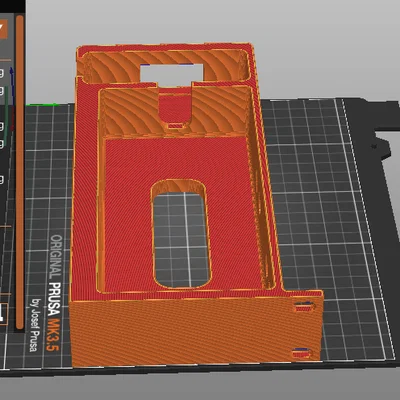Toggle the second legend visibility checkbox
This screenshot has height=400, width=400.
pyautogui.click(x=1, y=91)
